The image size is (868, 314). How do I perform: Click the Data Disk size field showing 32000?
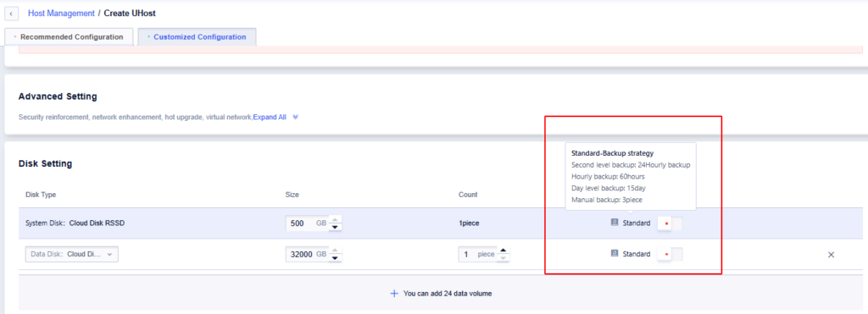(x=307, y=254)
